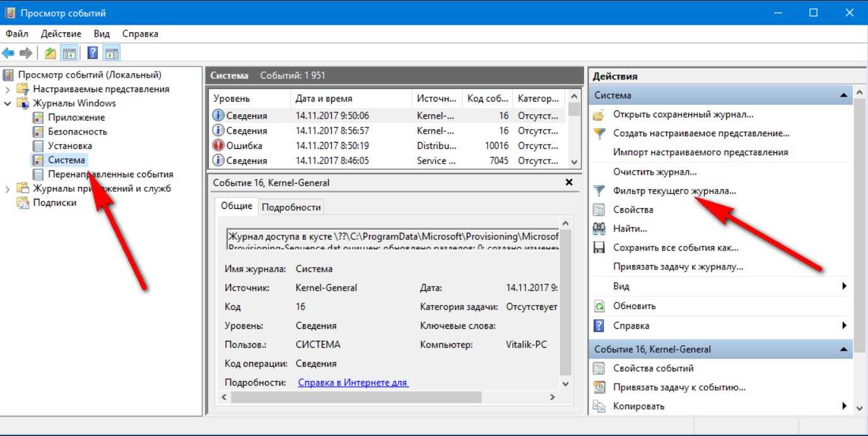Collapse the Журналы Windows tree node
Screen dimensions: 868x436
tap(8, 103)
